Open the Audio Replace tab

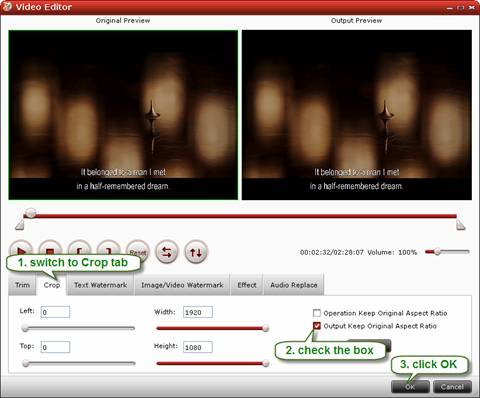(x=294, y=285)
